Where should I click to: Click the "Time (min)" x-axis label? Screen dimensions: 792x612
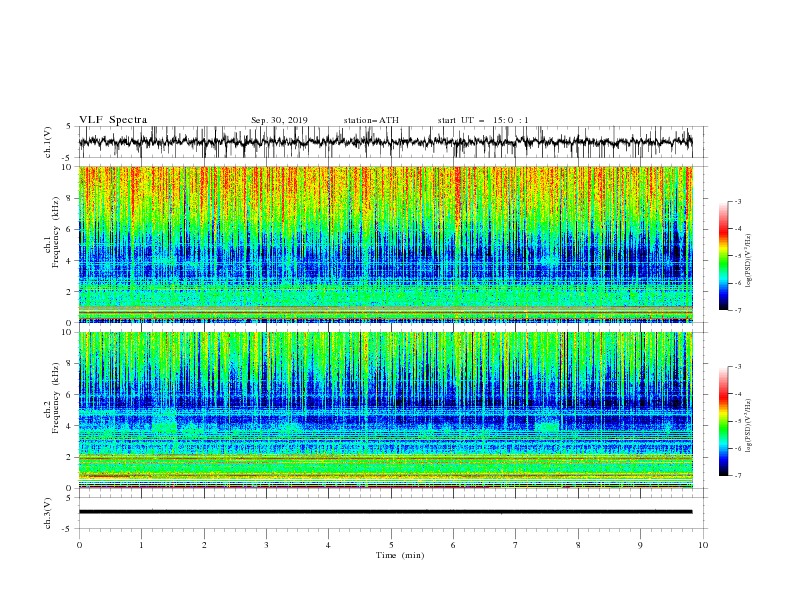[x=400, y=555]
